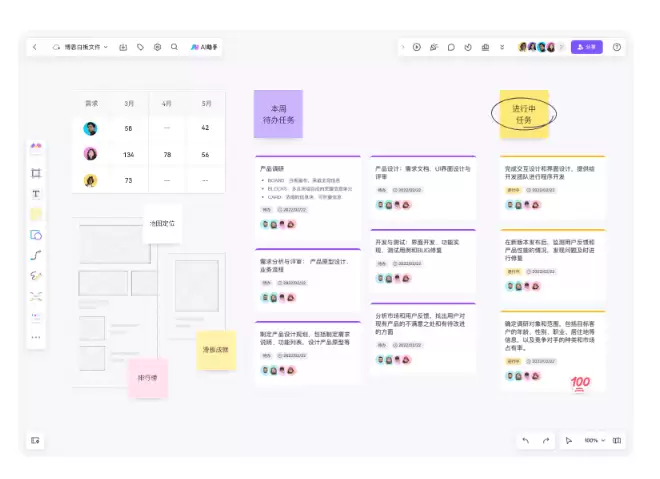Open the hexagon settings icon

point(157,47)
